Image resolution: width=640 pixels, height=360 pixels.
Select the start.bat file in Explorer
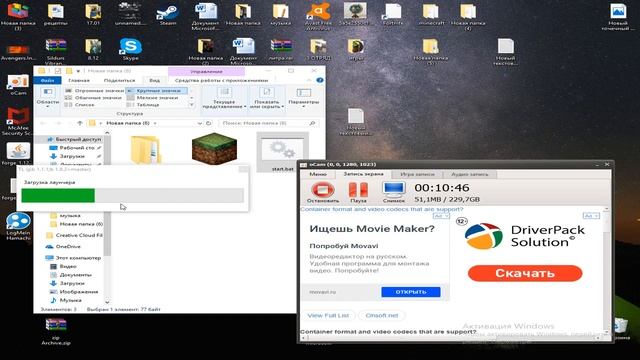(282, 153)
